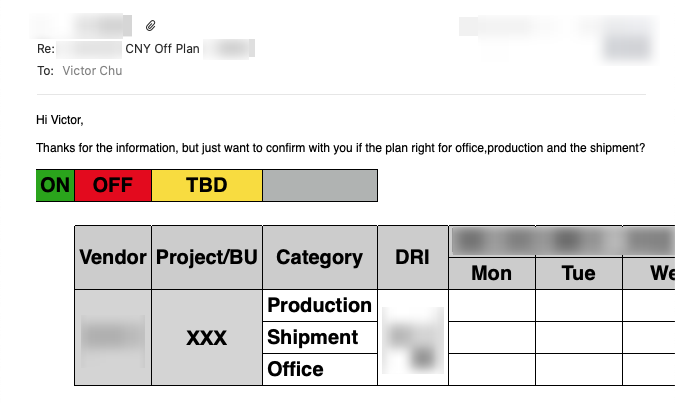Select the Production category cell

320,305
